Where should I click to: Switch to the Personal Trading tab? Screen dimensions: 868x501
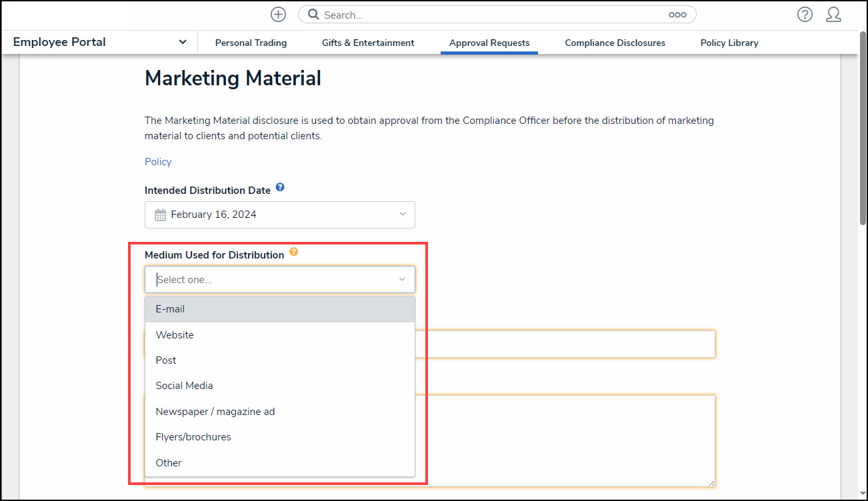251,42
